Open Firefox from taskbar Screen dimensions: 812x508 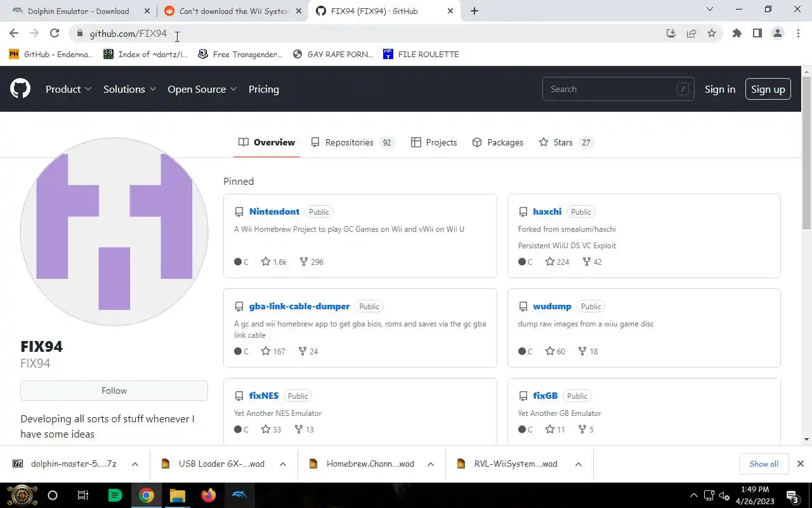click(x=208, y=495)
